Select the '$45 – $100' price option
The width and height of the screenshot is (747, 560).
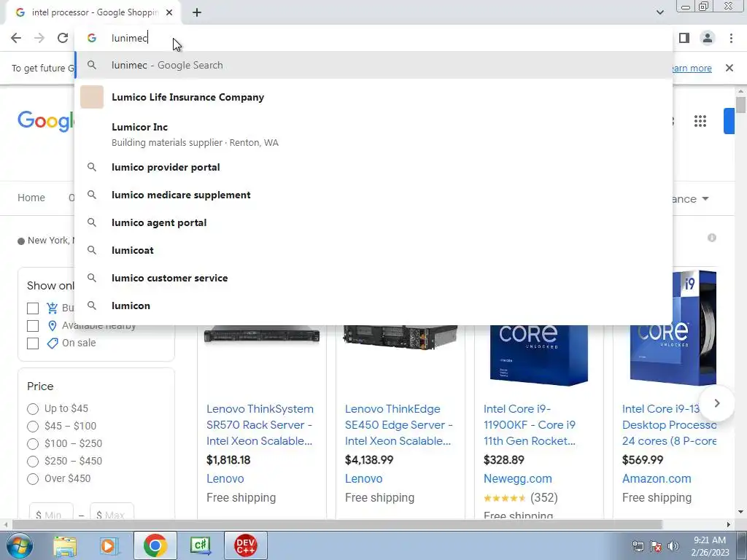pyautogui.click(x=32, y=426)
